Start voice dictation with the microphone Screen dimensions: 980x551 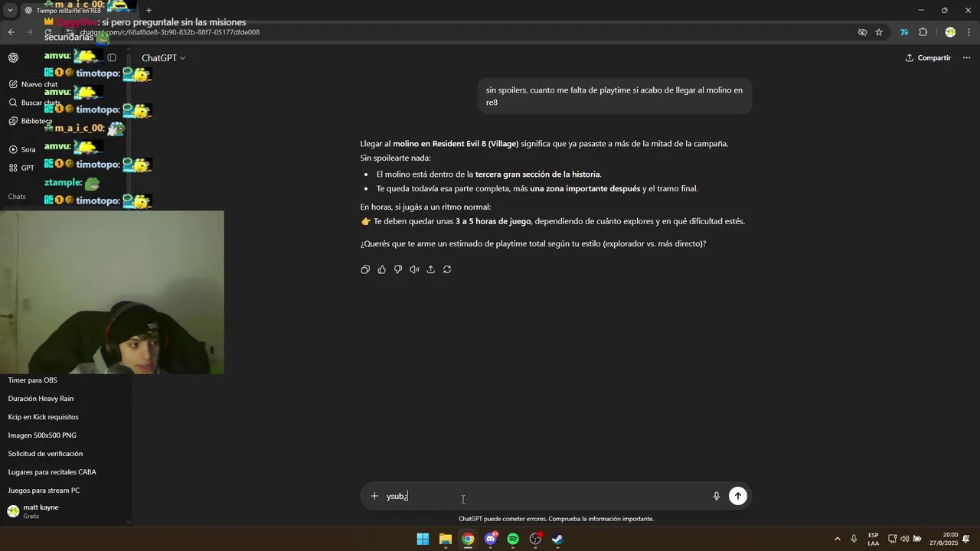pyautogui.click(x=717, y=496)
